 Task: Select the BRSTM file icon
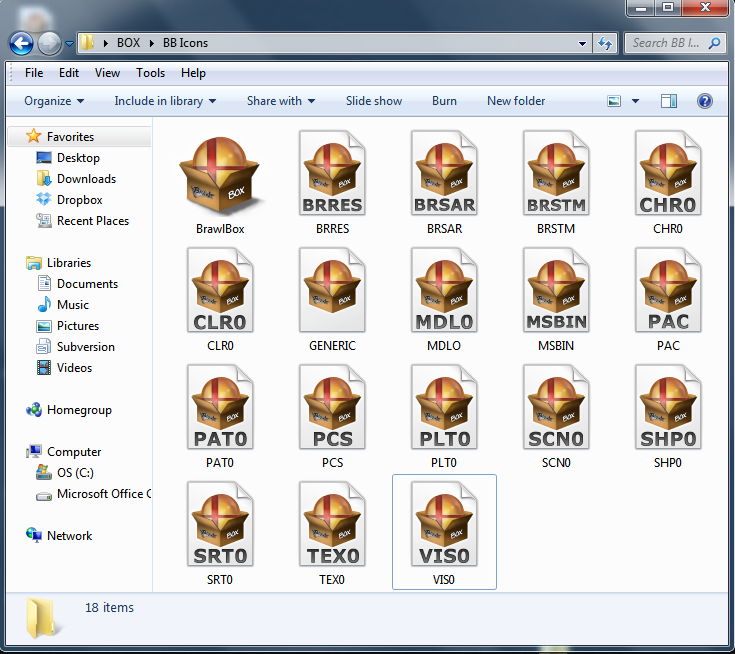556,173
